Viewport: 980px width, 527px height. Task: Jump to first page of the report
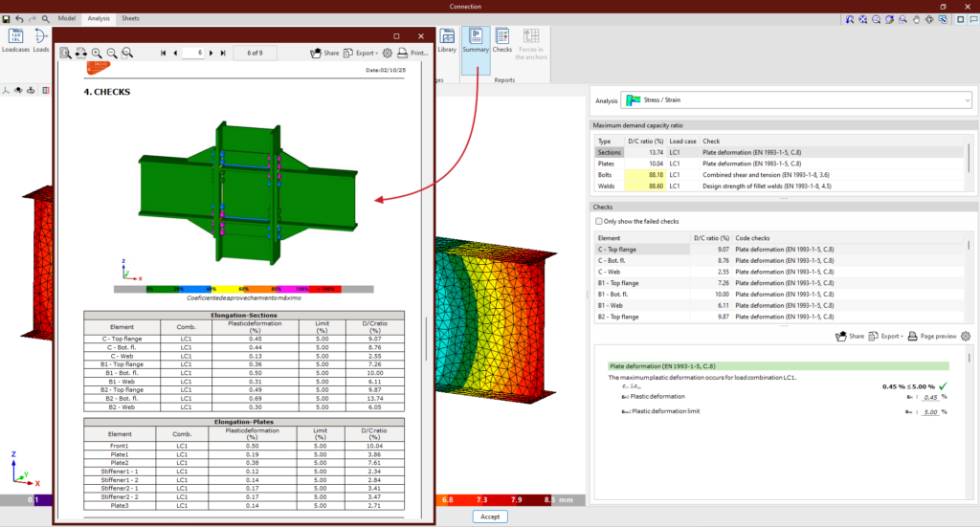(x=164, y=54)
